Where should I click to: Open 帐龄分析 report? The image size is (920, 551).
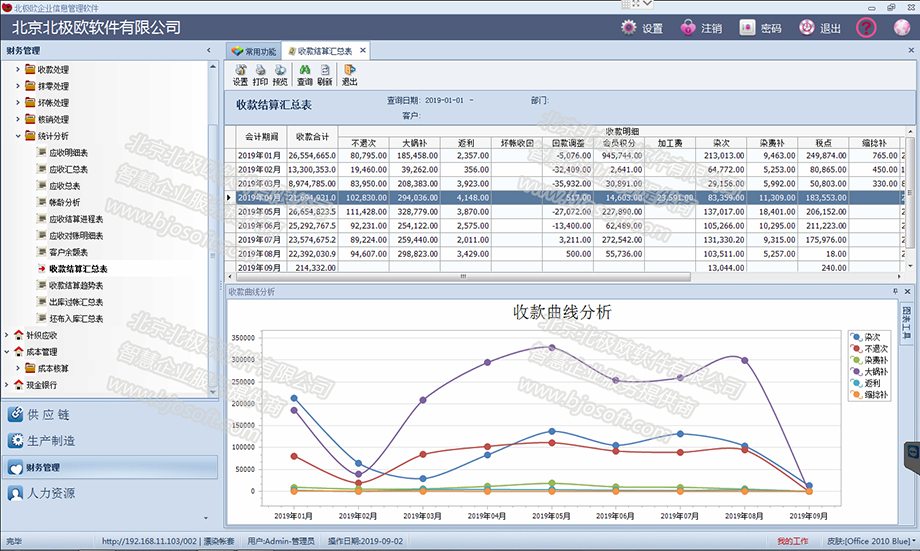(65, 202)
